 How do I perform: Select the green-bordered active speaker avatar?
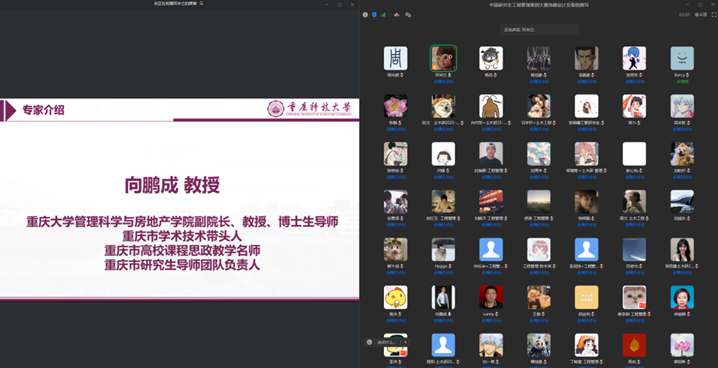[x=443, y=58]
